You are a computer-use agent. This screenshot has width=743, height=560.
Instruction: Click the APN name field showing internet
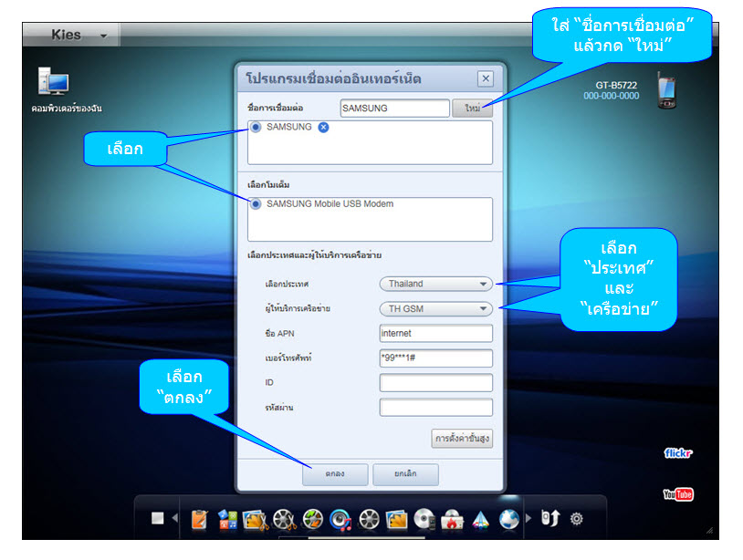click(436, 333)
